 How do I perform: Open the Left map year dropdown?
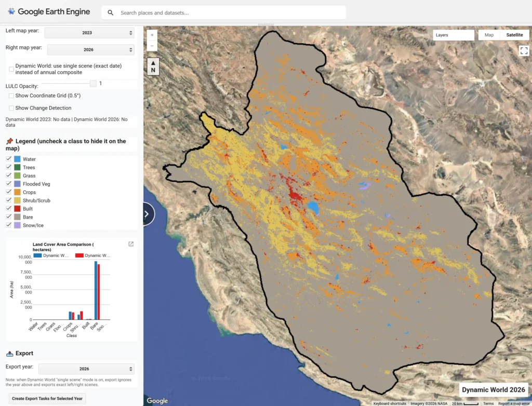tap(89, 33)
